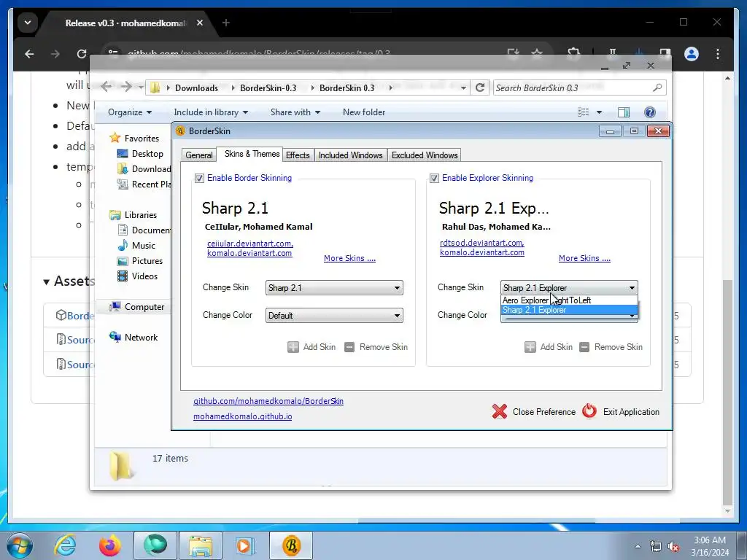Open ceiiular.deviantart.com link
747x560 pixels.
[250, 244]
